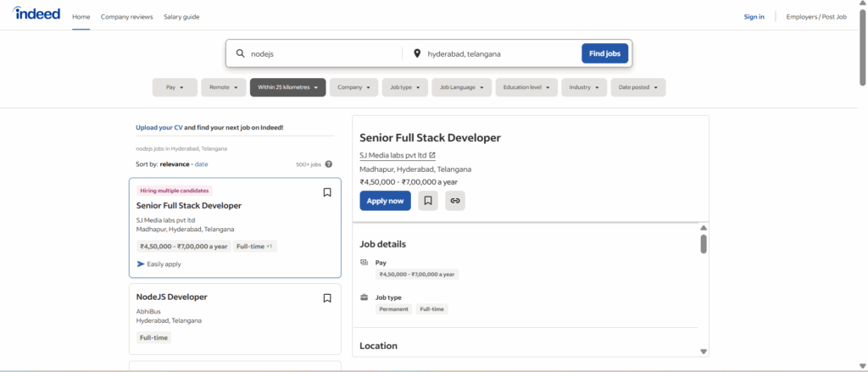Image resolution: width=868 pixels, height=372 pixels.
Task: Open the Remote filter dropdown
Action: (x=224, y=87)
